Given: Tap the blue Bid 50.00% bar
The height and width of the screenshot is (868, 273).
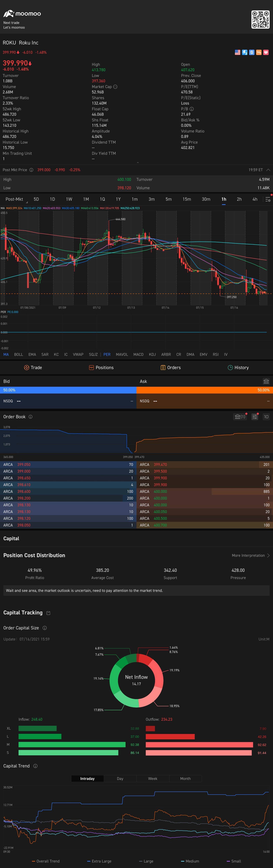Looking at the screenshot, I should click(x=68, y=390).
